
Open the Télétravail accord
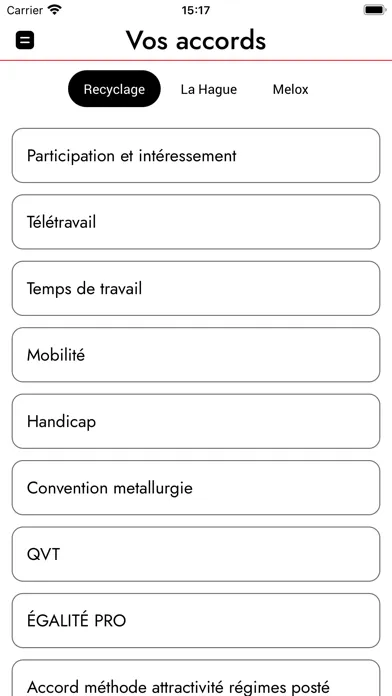coord(196,222)
